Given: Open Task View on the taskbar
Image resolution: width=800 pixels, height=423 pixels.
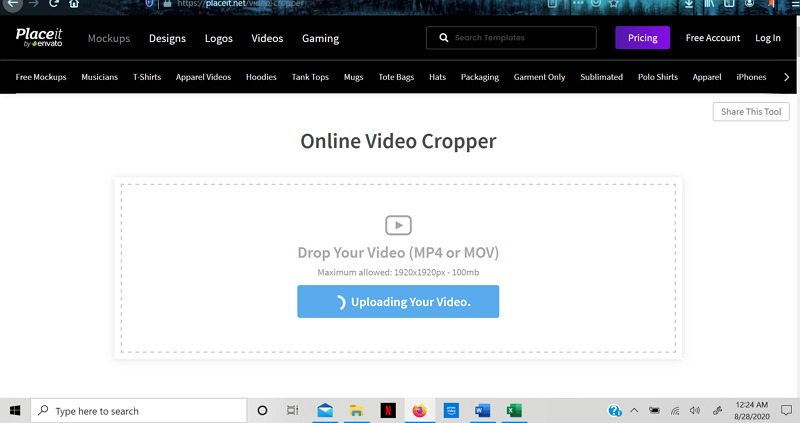Looking at the screenshot, I should [x=292, y=411].
